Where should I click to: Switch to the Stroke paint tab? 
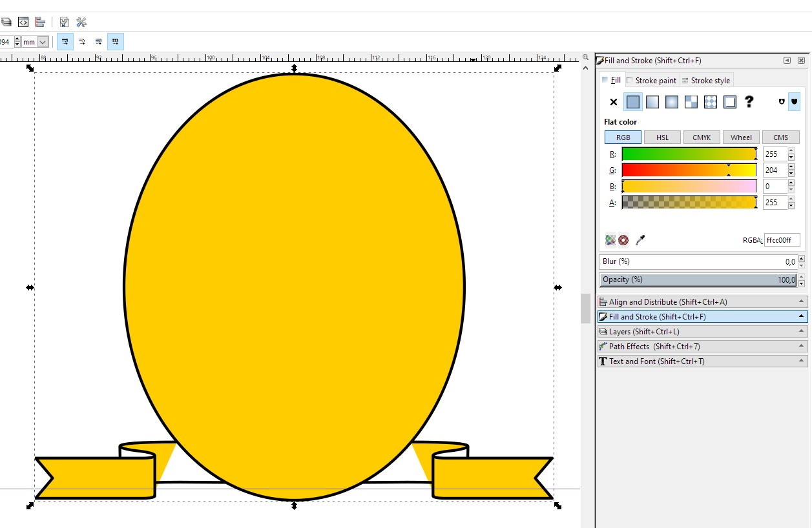point(651,80)
